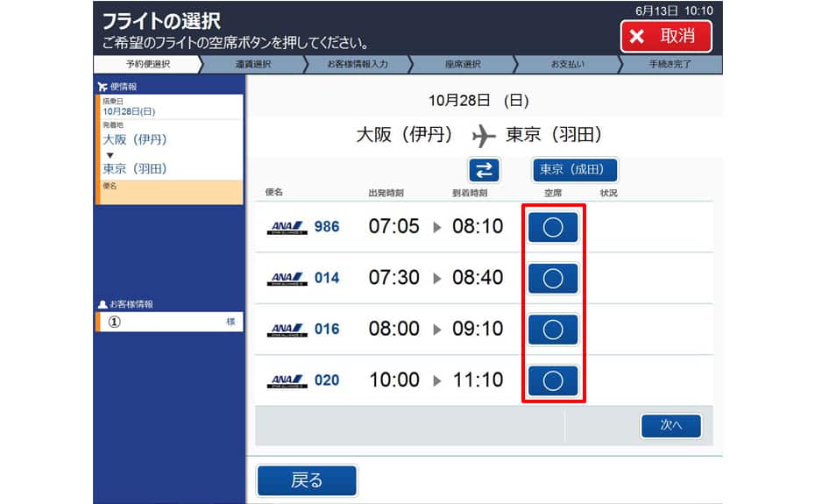Click the ANA logo for flight 020

click(x=287, y=380)
